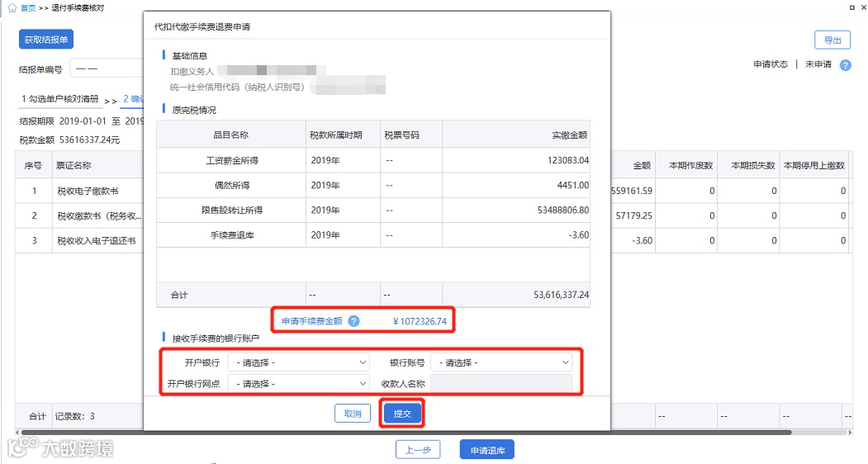Click the 首页 breadcrumb link
This screenshot has height=464, width=868.
pyautogui.click(x=28, y=7)
